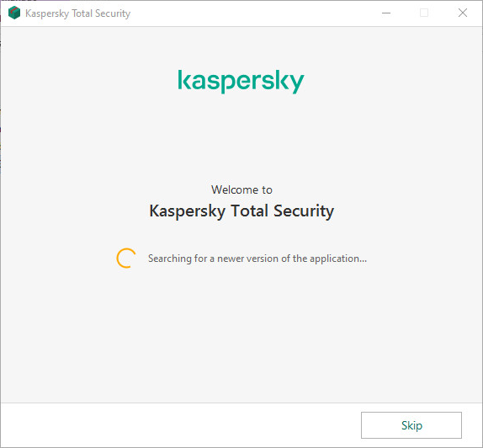Click the bold 'Kaspersky Total Security' heading
483x448 pixels.
pos(241,211)
